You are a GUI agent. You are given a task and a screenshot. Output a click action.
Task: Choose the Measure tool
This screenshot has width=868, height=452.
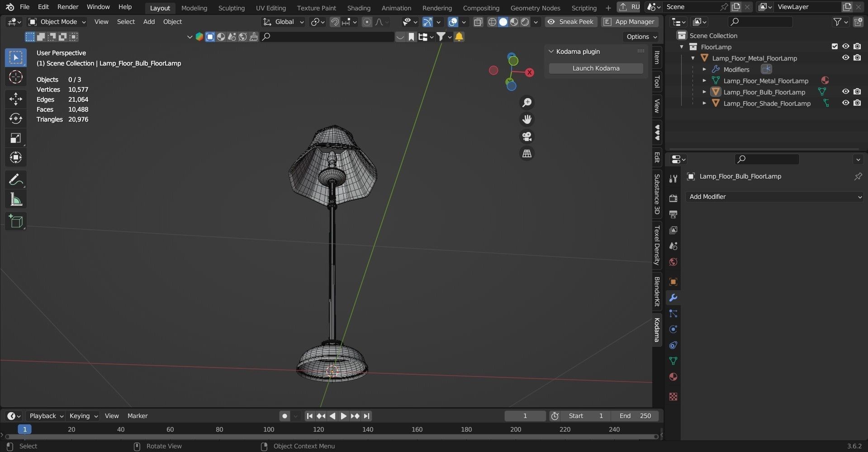click(16, 199)
